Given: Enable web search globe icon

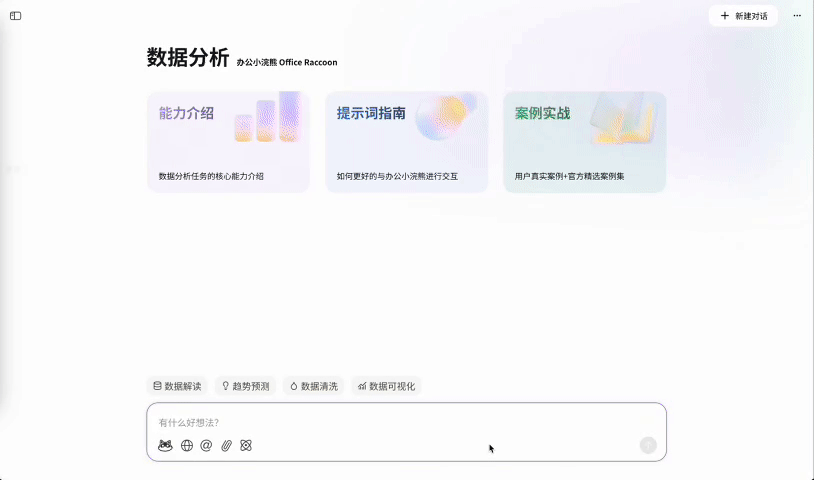Looking at the screenshot, I should (187, 445).
